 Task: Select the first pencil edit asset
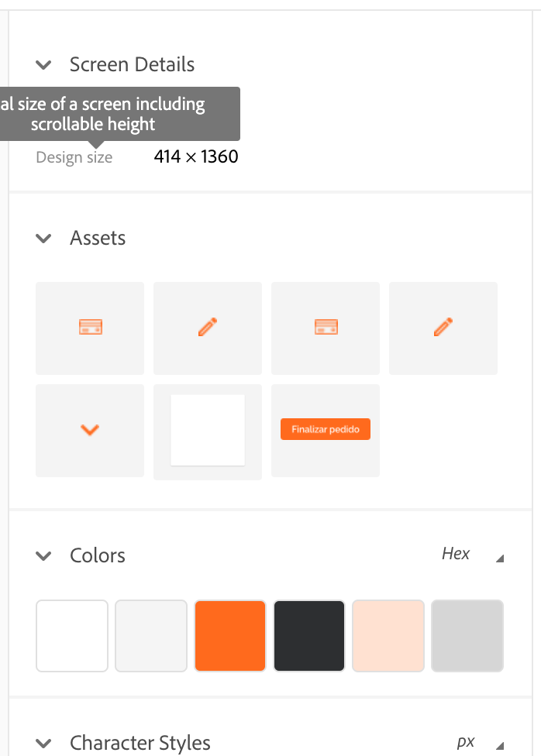point(208,328)
